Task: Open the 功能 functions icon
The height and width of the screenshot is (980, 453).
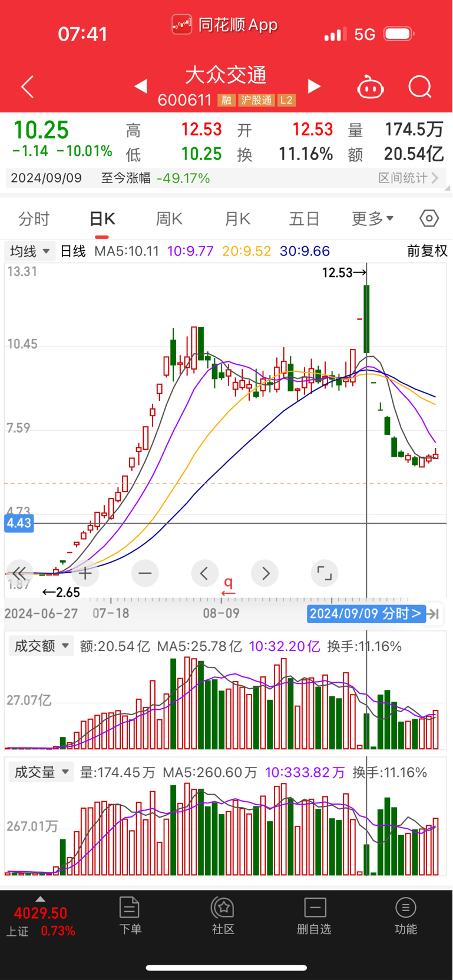Action: [406, 916]
